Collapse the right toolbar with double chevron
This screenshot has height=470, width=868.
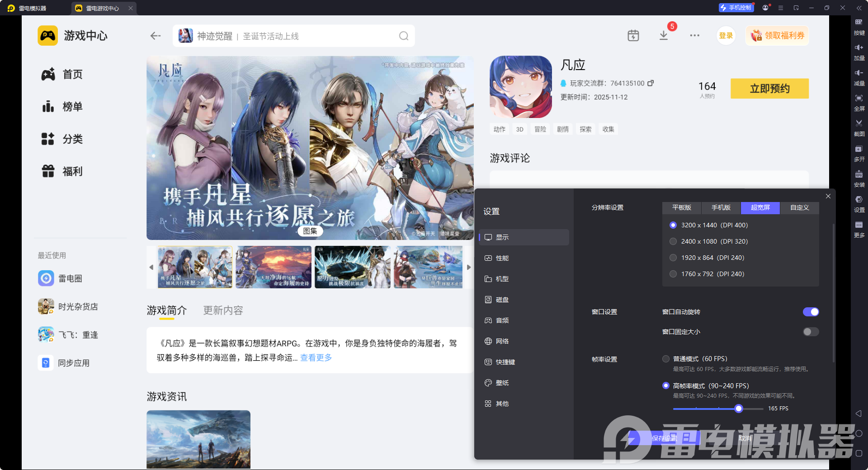[859, 8]
